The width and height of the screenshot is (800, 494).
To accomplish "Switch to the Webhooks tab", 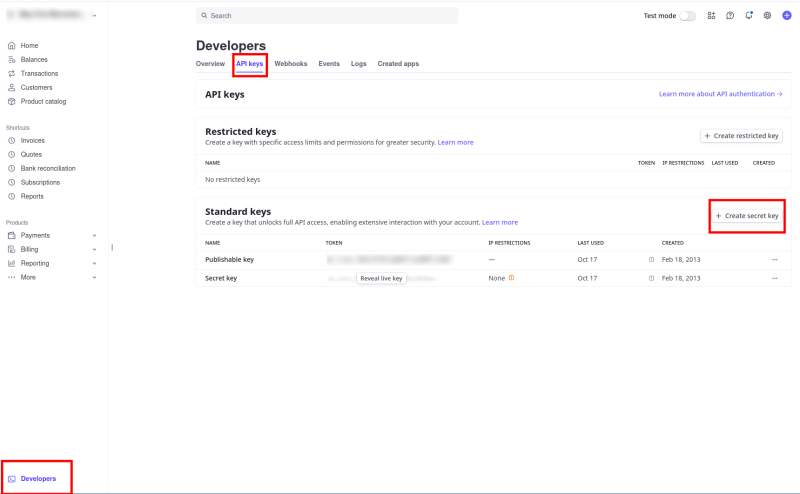I will click(290, 64).
